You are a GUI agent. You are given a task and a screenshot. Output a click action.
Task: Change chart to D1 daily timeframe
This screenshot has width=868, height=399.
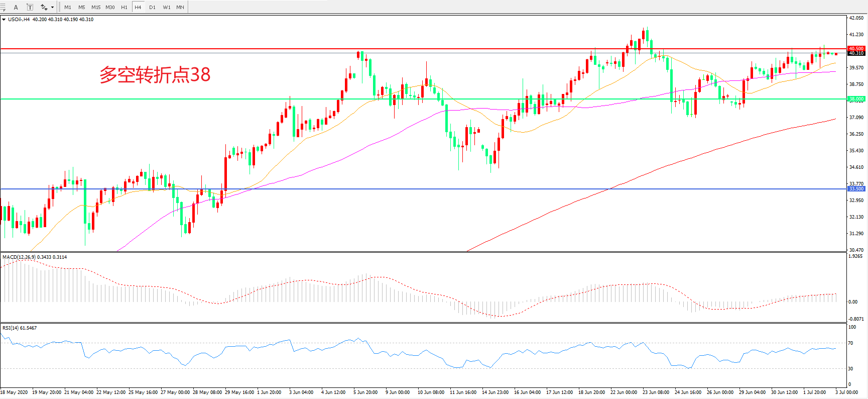pos(152,7)
